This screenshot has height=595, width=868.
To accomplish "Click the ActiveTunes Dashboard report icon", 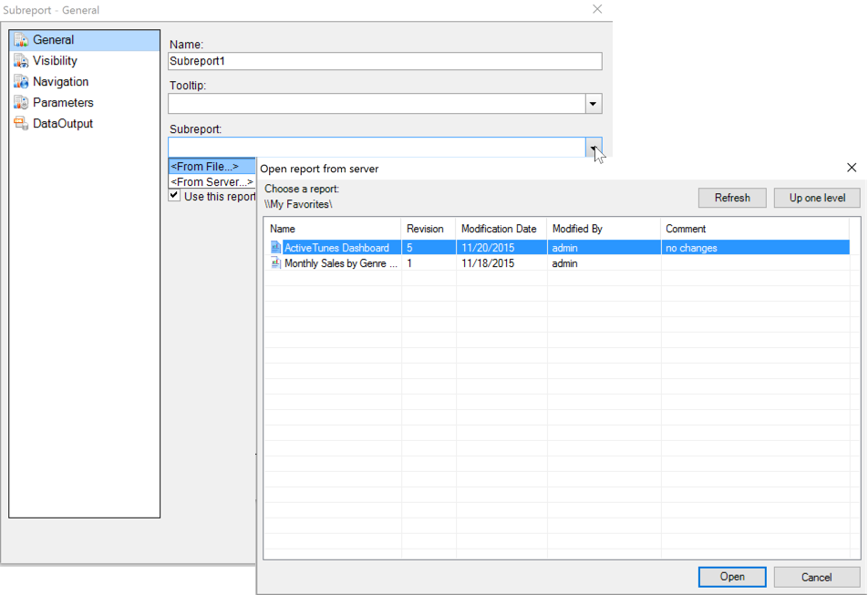I will pyautogui.click(x=275, y=248).
